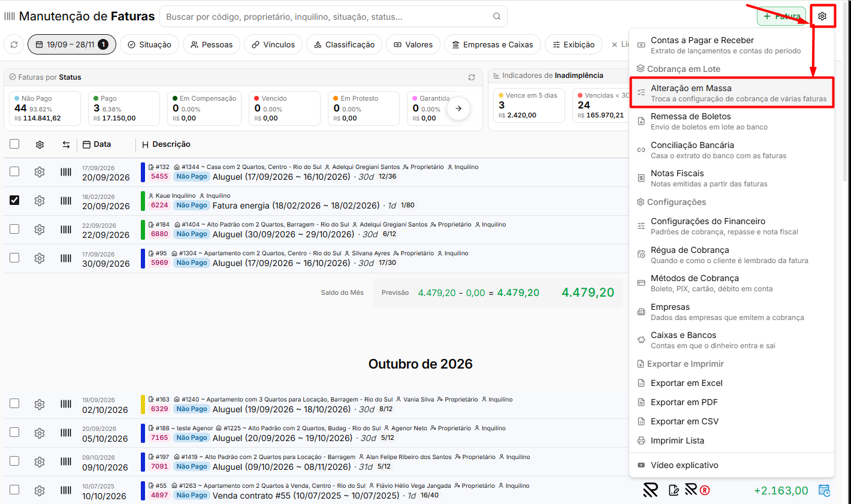
Task: Click the Vence em 5 dias indicator card
Action: [x=529, y=105]
